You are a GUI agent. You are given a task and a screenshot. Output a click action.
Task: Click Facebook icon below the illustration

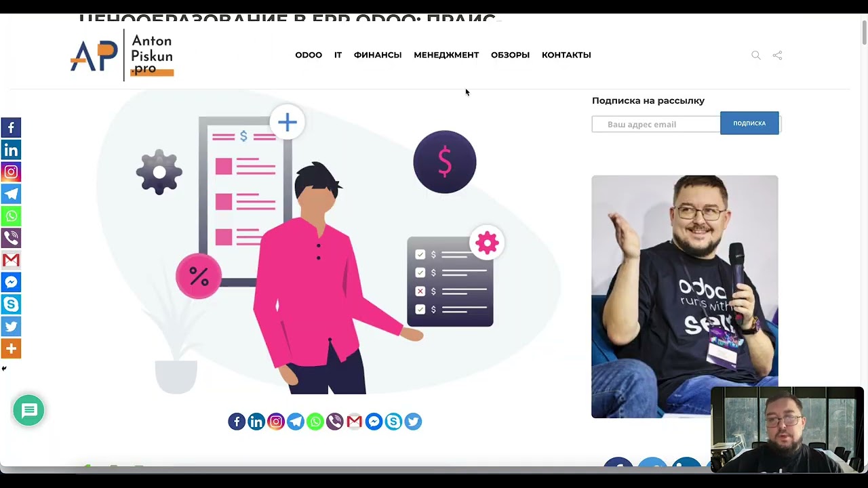[237, 422]
